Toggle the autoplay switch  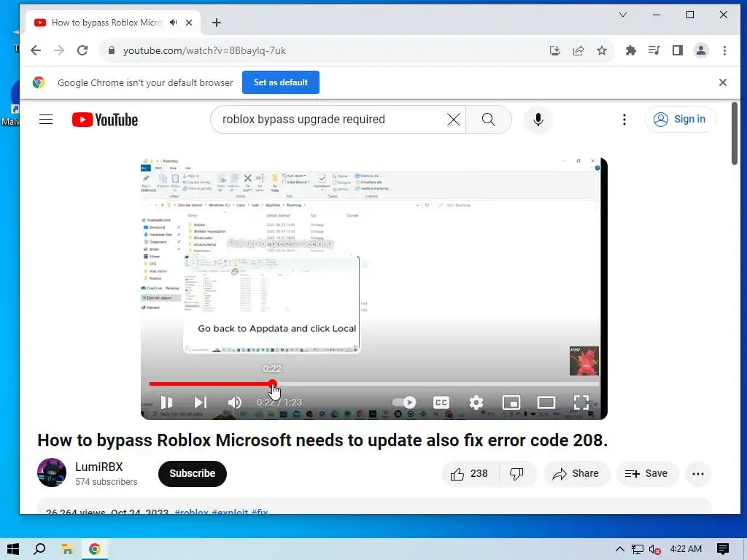[x=404, y=402]
